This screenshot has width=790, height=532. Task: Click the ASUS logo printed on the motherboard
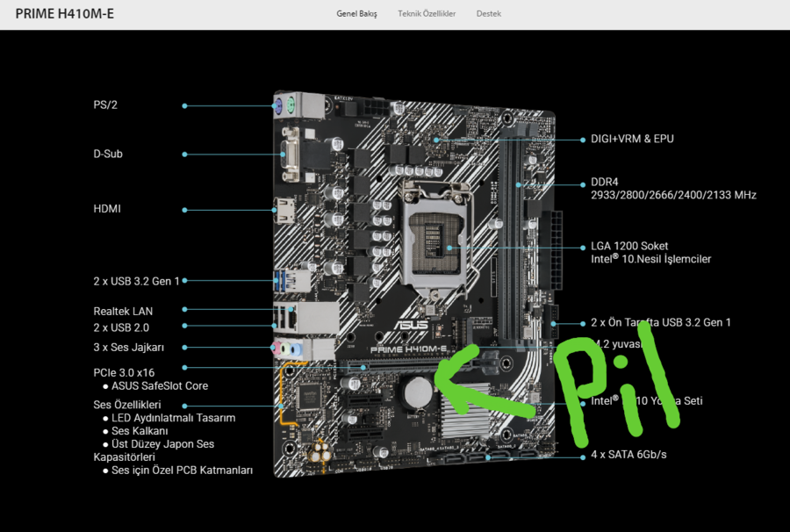point(413,326)
